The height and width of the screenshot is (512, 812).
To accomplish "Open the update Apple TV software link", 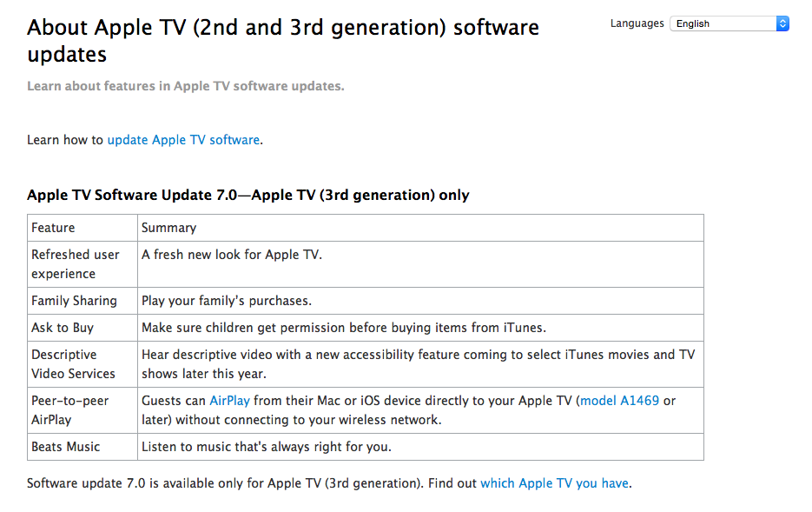I will (183, 140).
